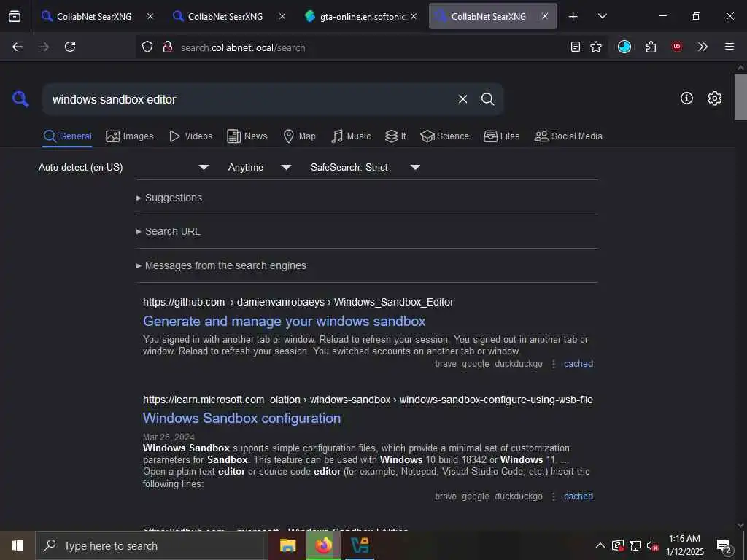Reload the current page
This screenshot has width=747, height=560.
[70, 47]
